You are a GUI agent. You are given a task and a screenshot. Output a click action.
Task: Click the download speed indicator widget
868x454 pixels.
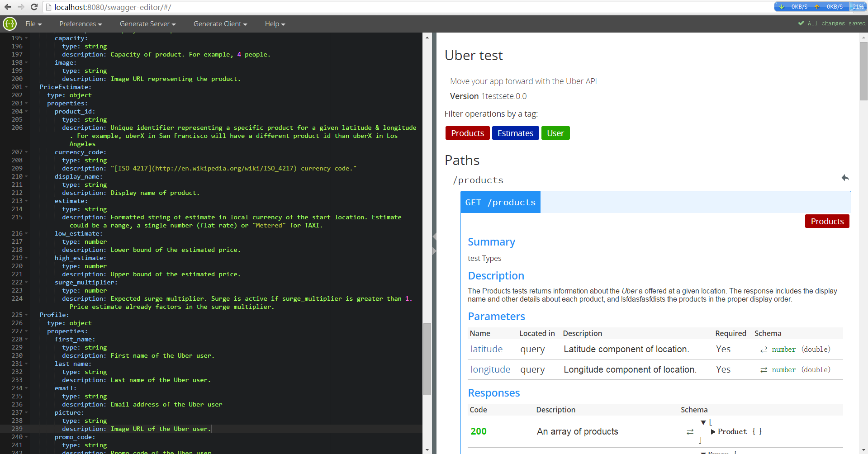tap(794, 6)
